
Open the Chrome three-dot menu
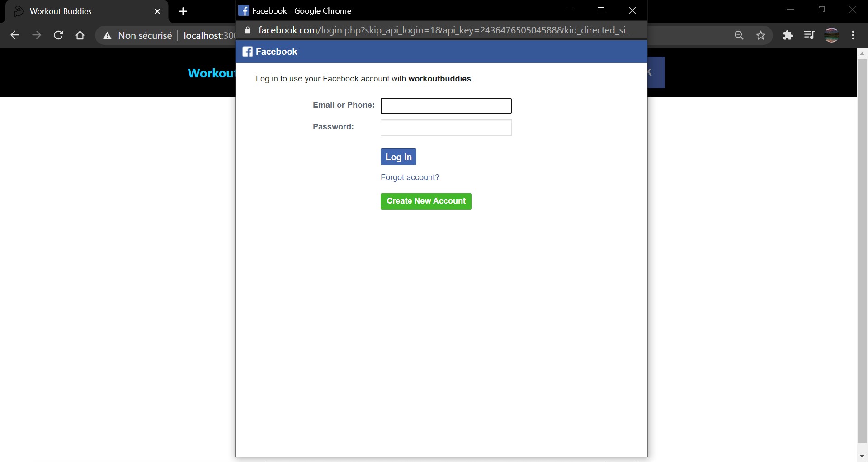point(853,35)
